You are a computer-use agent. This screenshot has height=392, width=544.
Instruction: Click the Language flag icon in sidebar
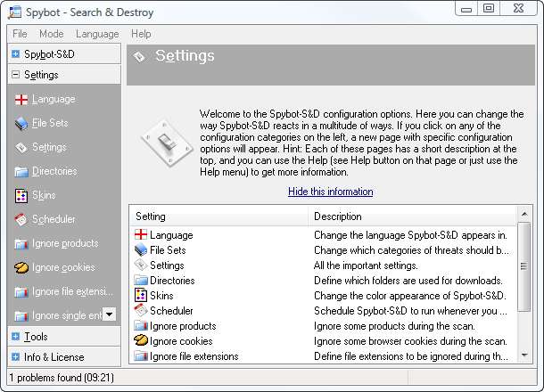[x=21, y=100]
